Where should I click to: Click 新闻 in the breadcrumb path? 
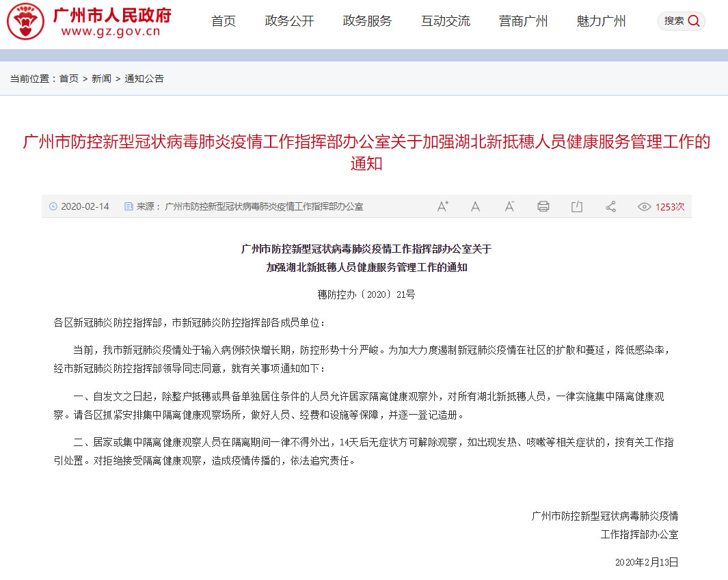coord(101,79)
